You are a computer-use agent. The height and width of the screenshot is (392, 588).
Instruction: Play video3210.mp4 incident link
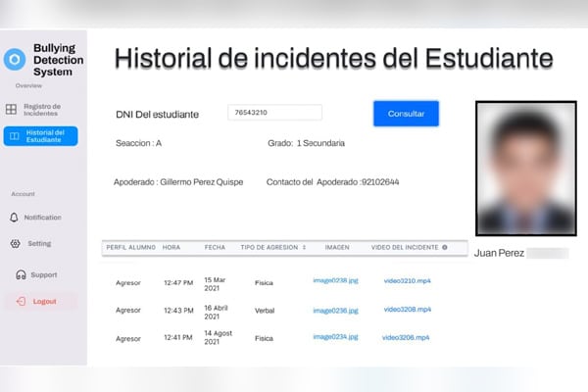[407, 281]
